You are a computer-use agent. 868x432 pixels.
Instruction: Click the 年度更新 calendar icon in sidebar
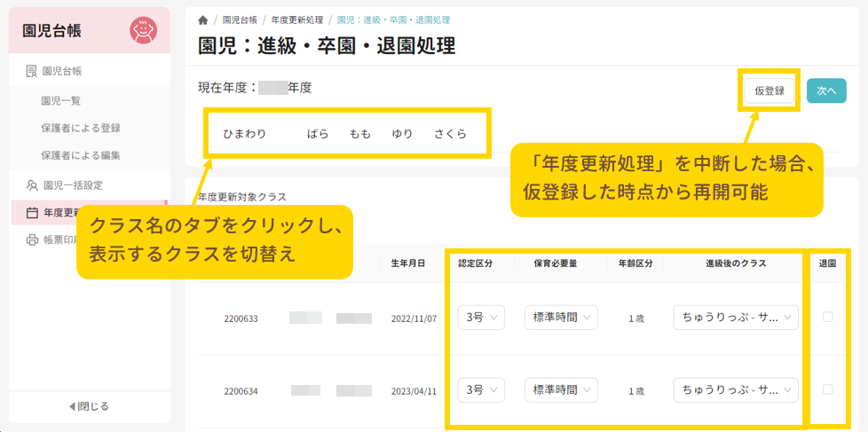[31, 213]
